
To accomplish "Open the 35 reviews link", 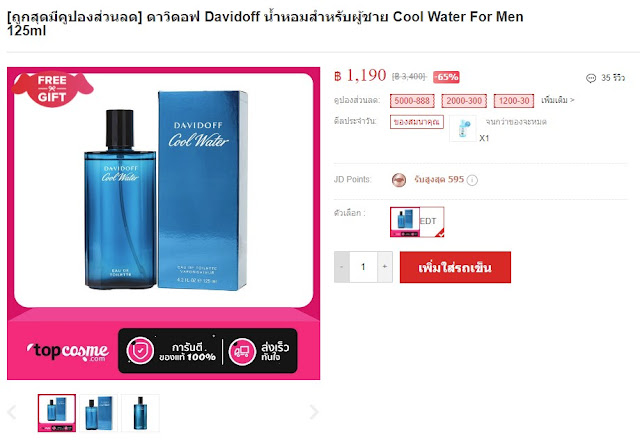I will point(613,78).
